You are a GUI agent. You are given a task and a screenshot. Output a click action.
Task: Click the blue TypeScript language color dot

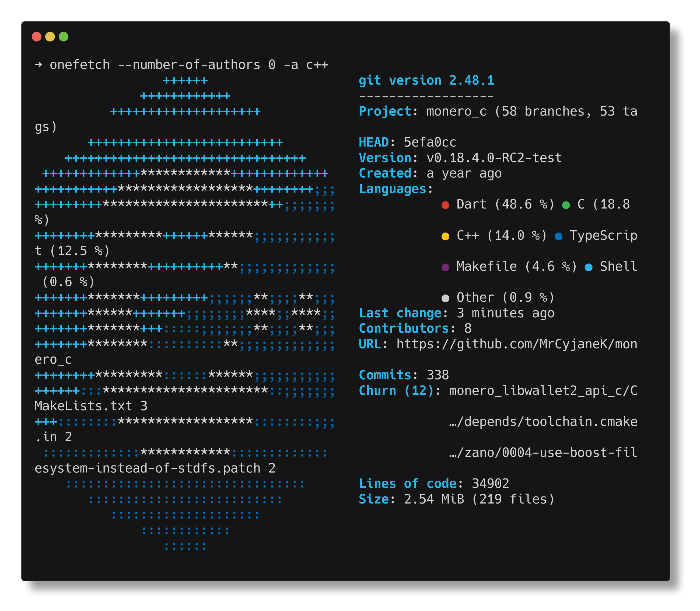558,236
